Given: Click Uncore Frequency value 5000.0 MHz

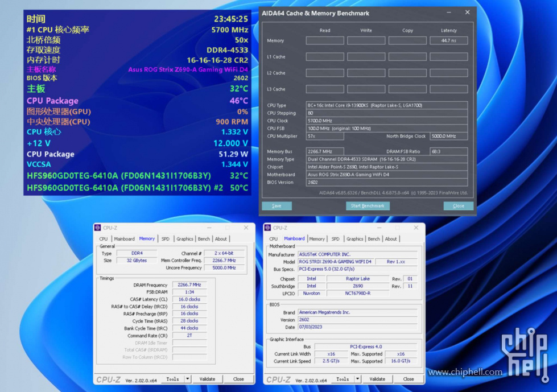Looking at the screenshot, I should tap(224, 268).
